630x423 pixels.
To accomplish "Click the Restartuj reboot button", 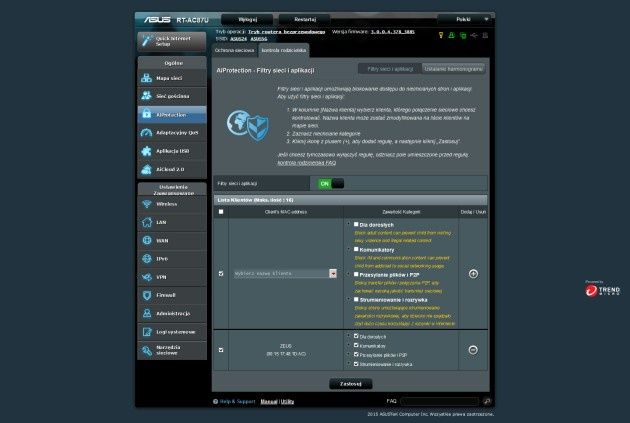I will (x=305, y=19).
